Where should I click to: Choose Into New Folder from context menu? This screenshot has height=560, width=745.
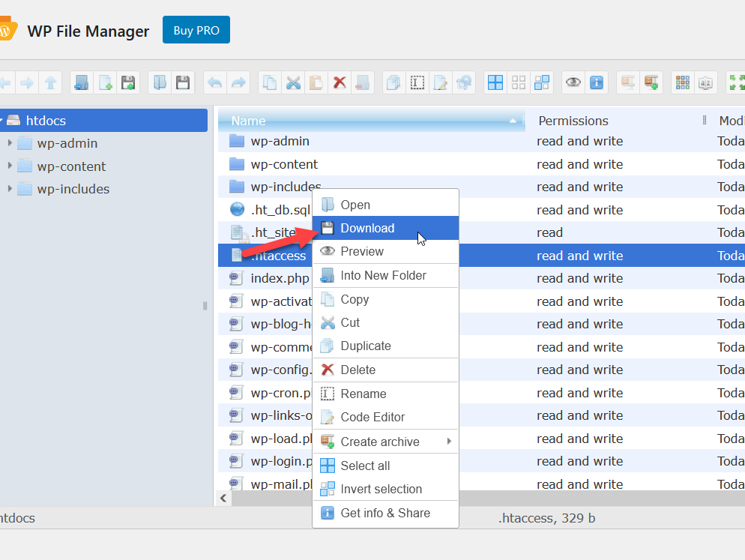[385, 275]
